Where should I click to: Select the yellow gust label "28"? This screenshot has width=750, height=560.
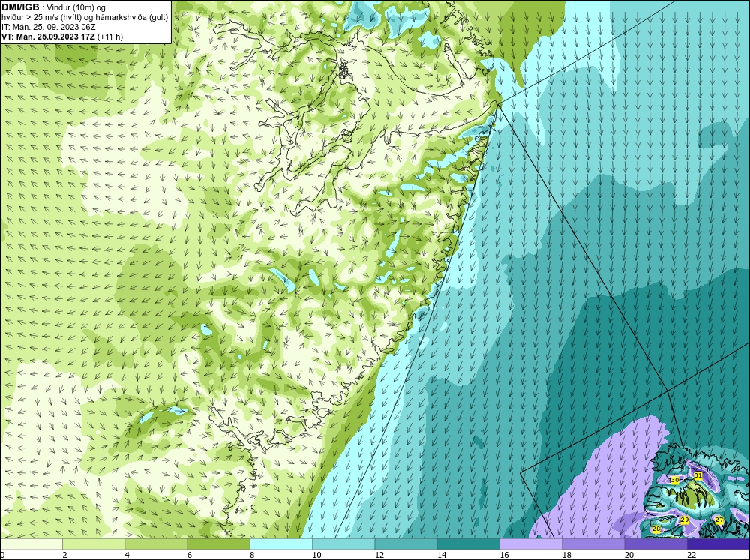[656, 529]
